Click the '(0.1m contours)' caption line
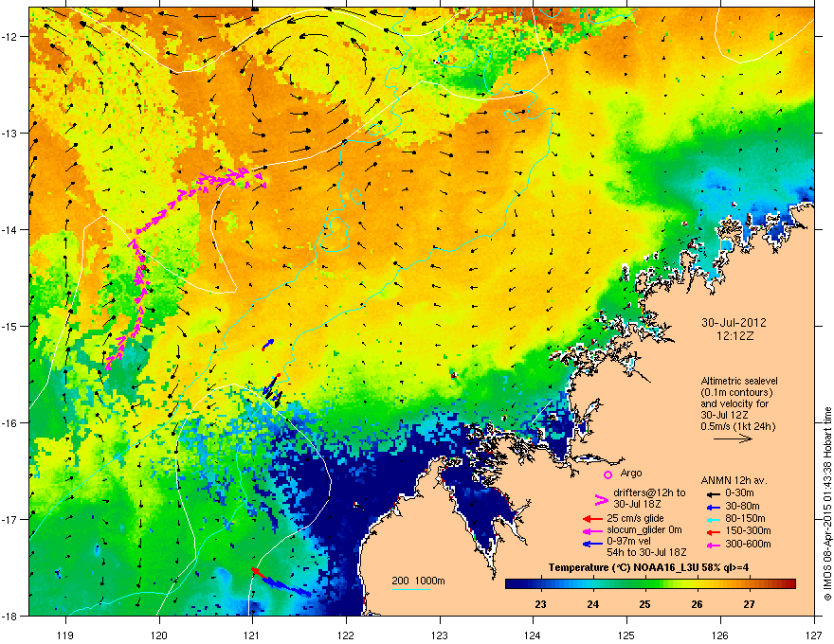 click(x=736, y=393)
